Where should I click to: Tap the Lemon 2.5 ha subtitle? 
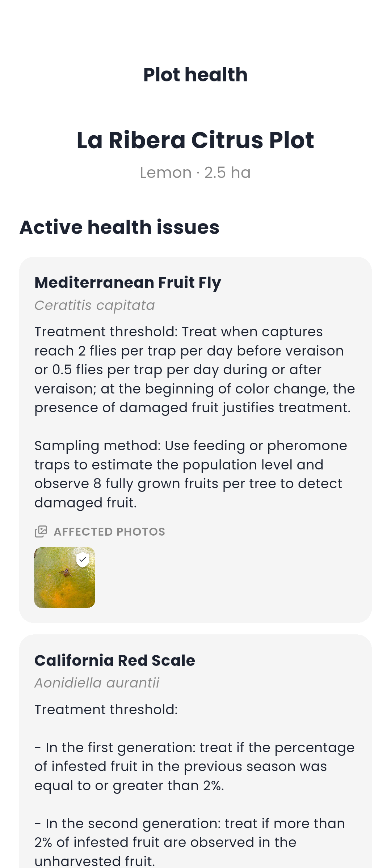[x=195, y=173]
